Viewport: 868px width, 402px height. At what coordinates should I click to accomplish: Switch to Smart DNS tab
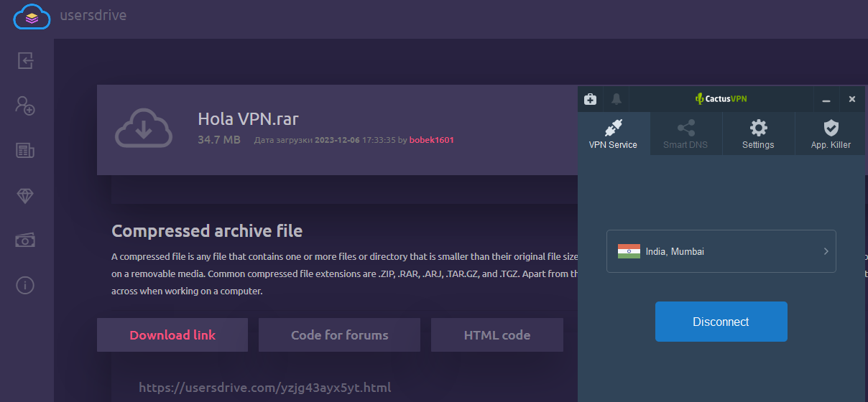click(685, 134)
